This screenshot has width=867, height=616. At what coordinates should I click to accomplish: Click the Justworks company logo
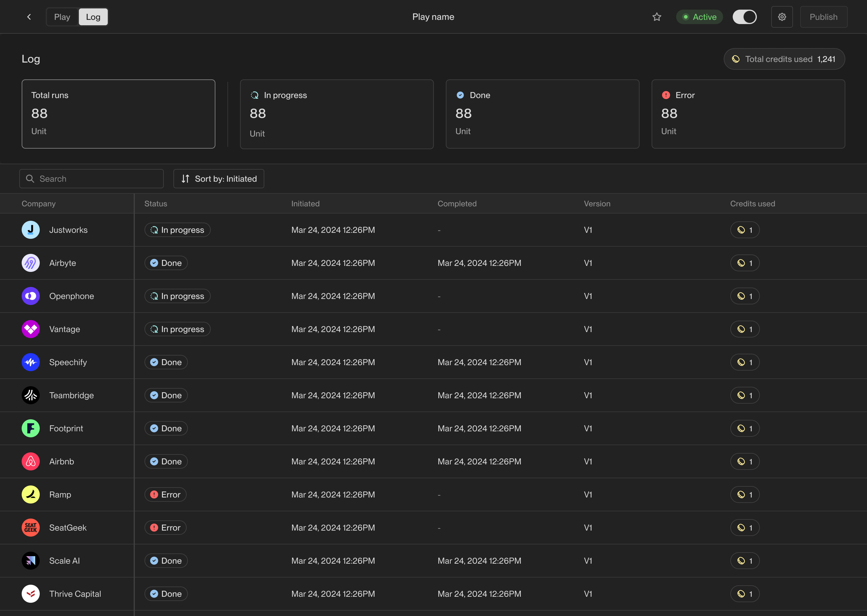click(31, 230)
